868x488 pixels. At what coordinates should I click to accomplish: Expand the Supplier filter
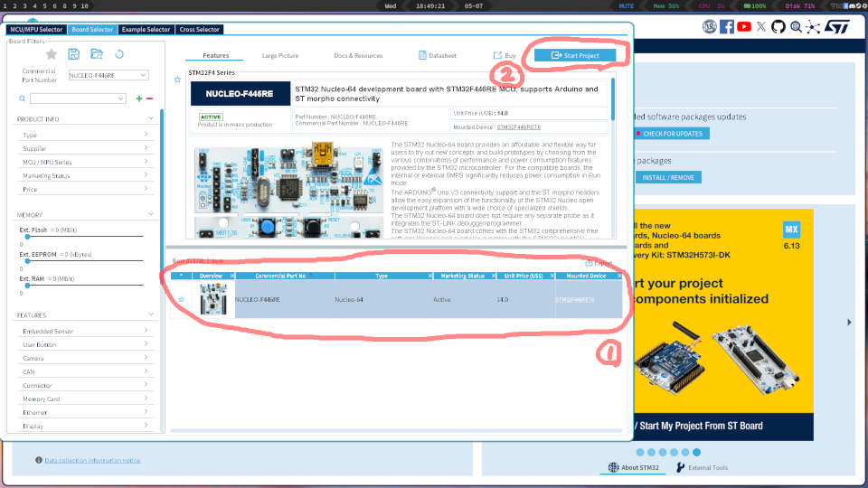tap(146, 147)
